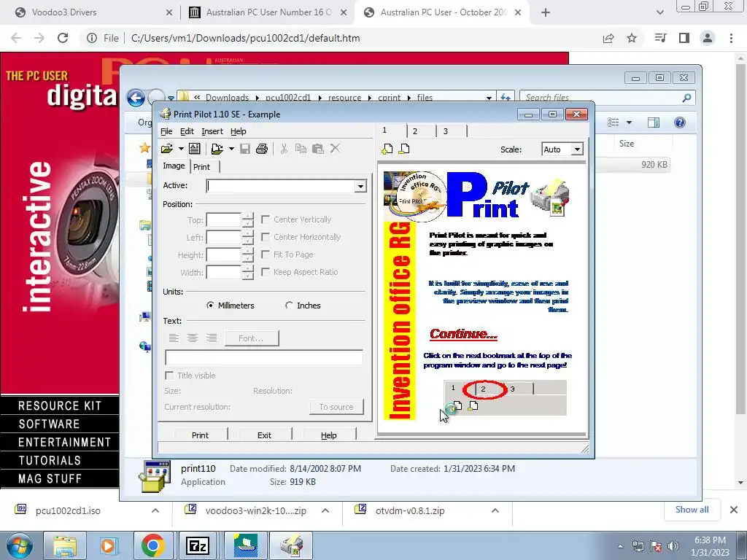Click the Help button at bottom
Image resolution: width=747 pixels, height=560 pixels.
coord(329,435)
